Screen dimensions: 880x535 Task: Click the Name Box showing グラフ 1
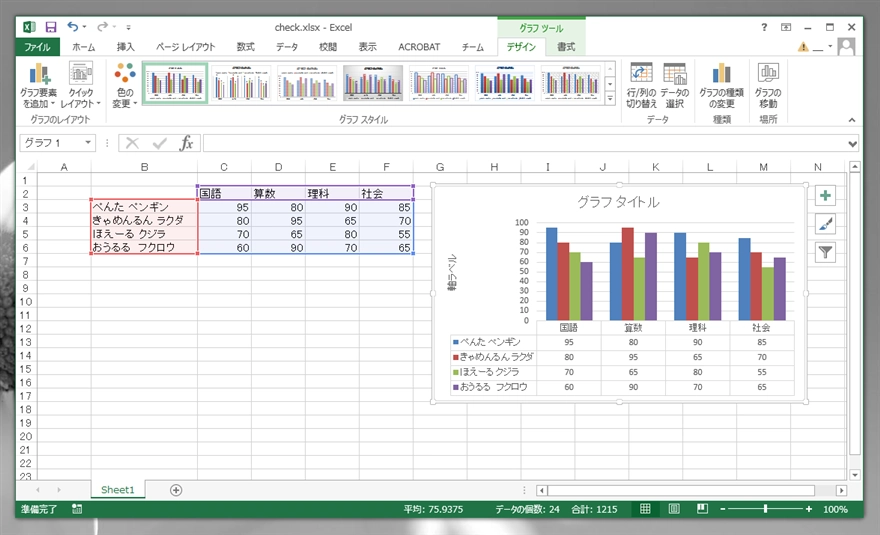(52, 143)
